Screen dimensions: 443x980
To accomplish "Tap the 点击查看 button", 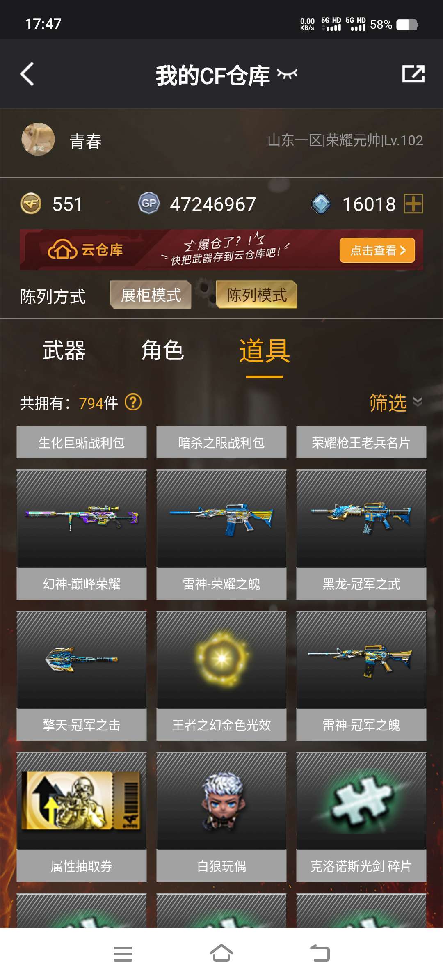I will coord(377,250).
